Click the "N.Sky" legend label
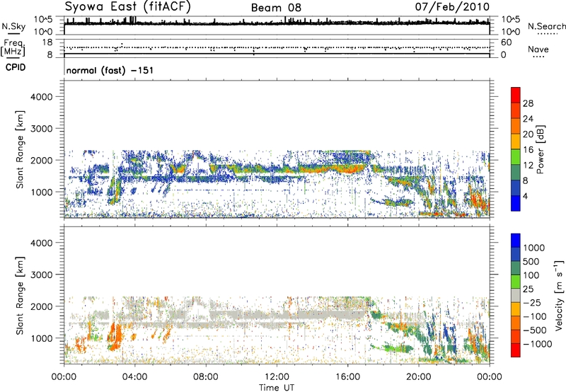This screenshot has height=392, width=566. [x=13, y=26]
